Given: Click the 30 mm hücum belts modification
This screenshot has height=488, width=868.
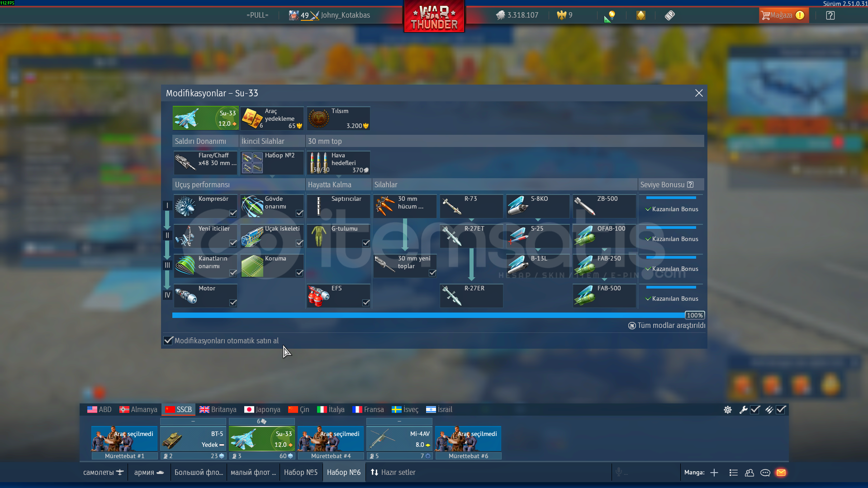Looking at the screenshot, I should (405, 206).
